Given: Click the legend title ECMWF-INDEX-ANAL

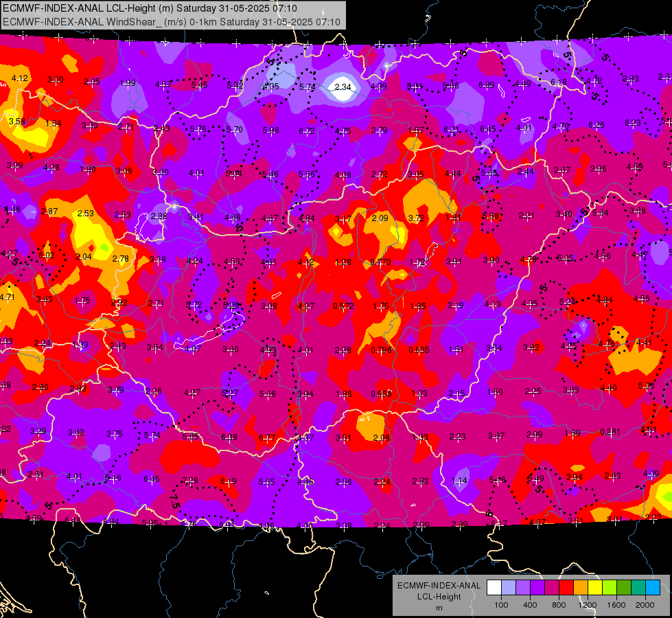Looking at the screenshot, I should tap(439, 586).
